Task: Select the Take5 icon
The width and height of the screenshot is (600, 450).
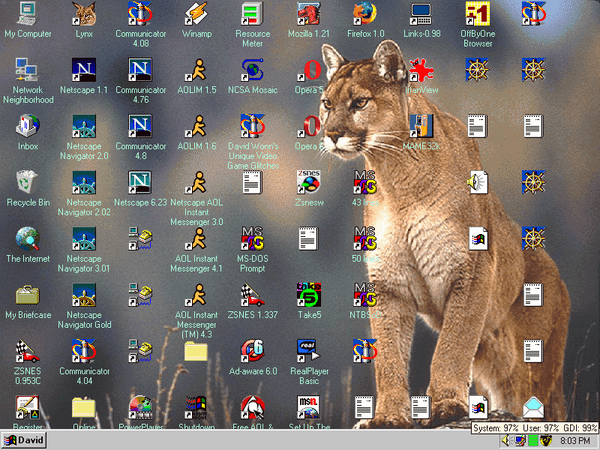Action: pyautogui.click(x=309, y=295)
